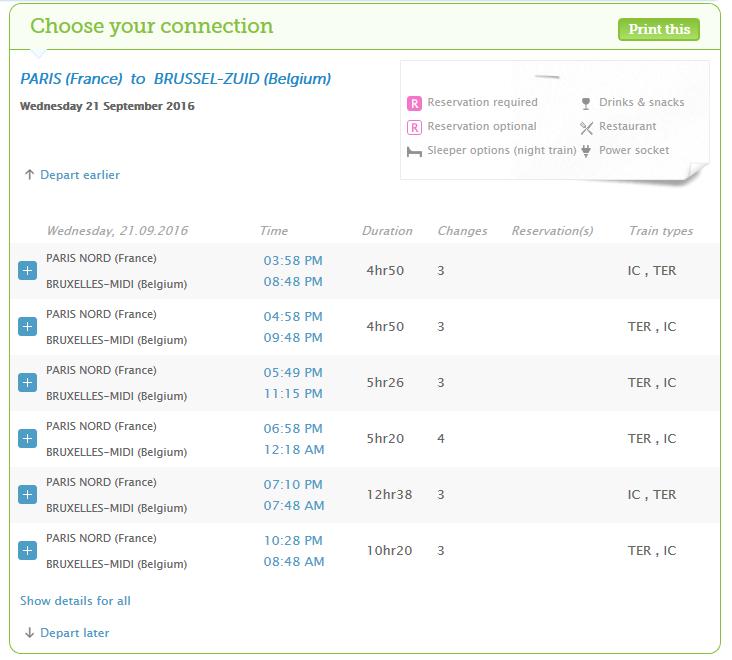Image resolution: width=732 pixels, height=660 pixels.
Task: Click the Restaurant cutlery icon
Action: [587, 127]
